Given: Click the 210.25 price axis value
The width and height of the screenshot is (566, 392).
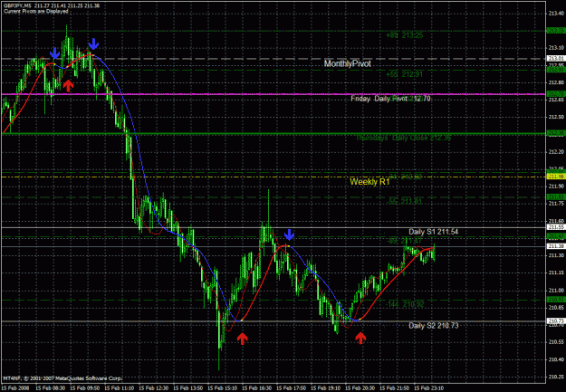Looking at the screenshot, I should 556,377.
